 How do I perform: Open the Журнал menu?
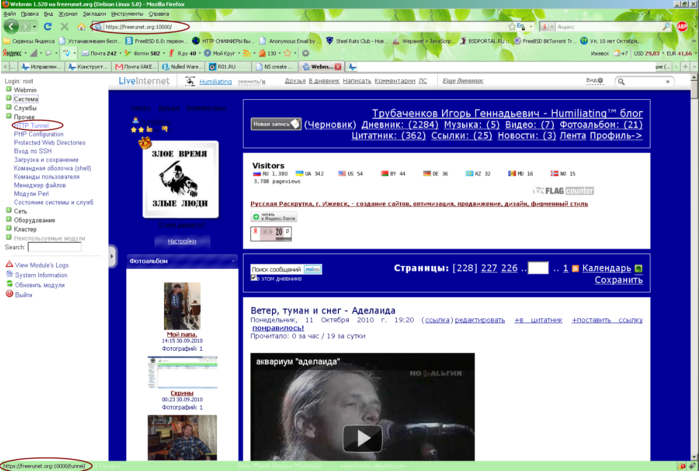68,14
